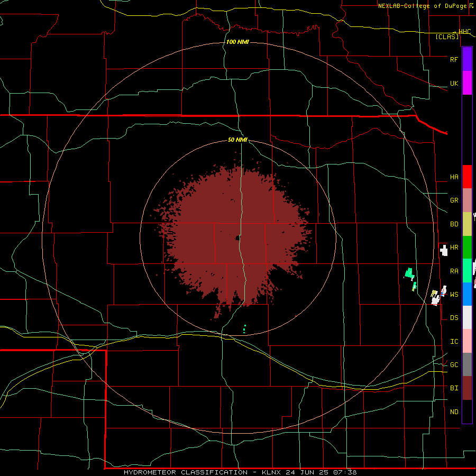Click the DS legend label

454,318
